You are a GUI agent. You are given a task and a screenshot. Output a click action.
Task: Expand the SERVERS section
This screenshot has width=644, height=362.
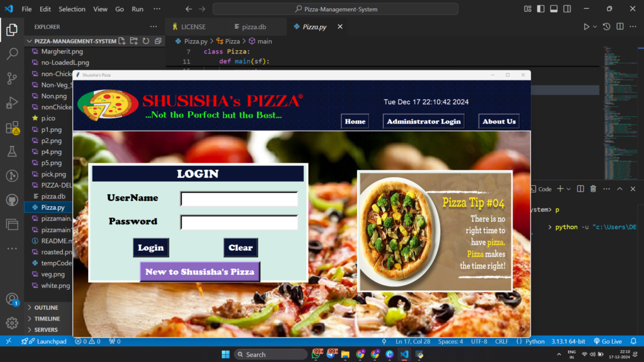[x=46, y=329]
